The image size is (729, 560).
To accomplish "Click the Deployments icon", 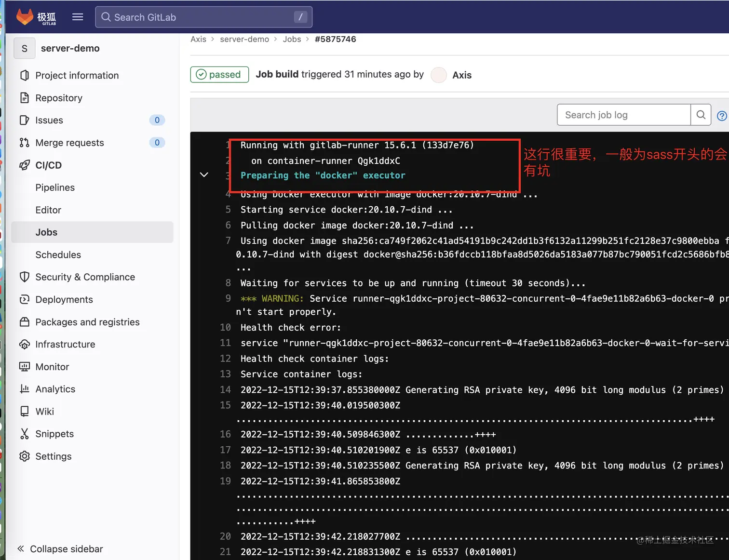I will click(x=25, y=299).
